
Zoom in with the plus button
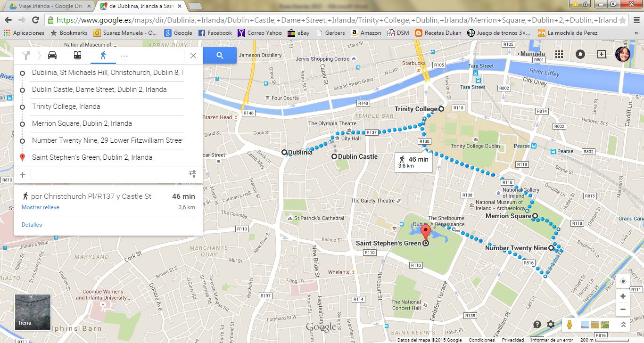(x=623, y=296)
